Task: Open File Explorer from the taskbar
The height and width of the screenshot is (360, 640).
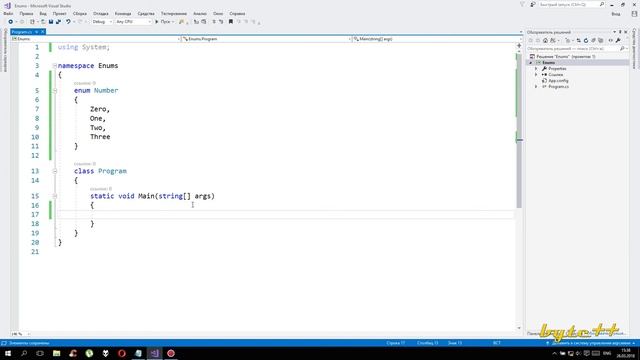Action: pyautogui.click(x=56, y=353)
